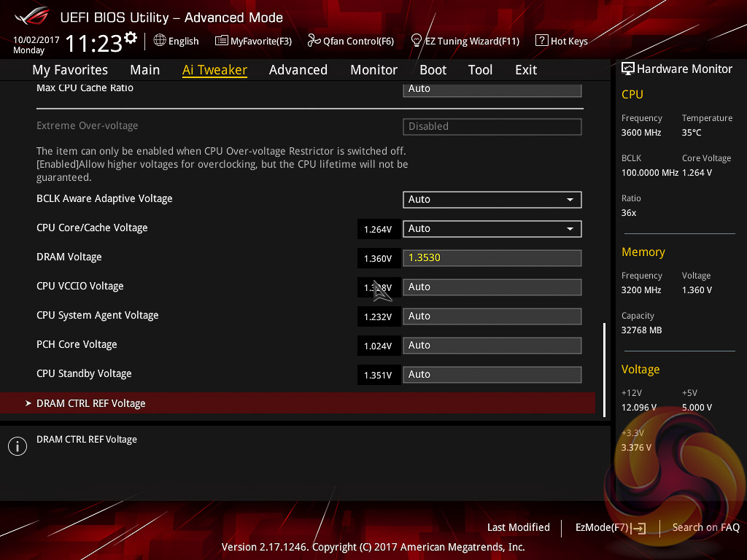Switch to EzMode(F7)

coord(610,527)
